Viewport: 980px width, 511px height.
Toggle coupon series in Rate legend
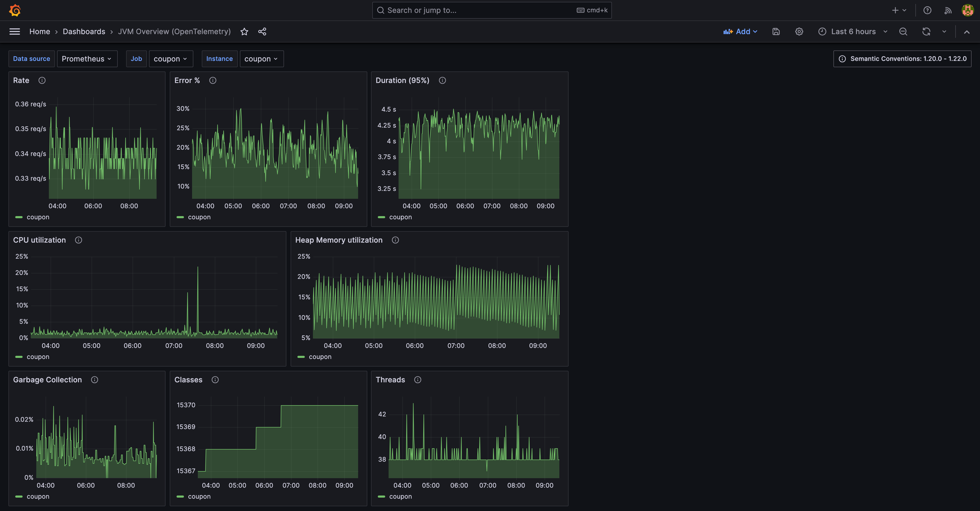click(38, 217)
